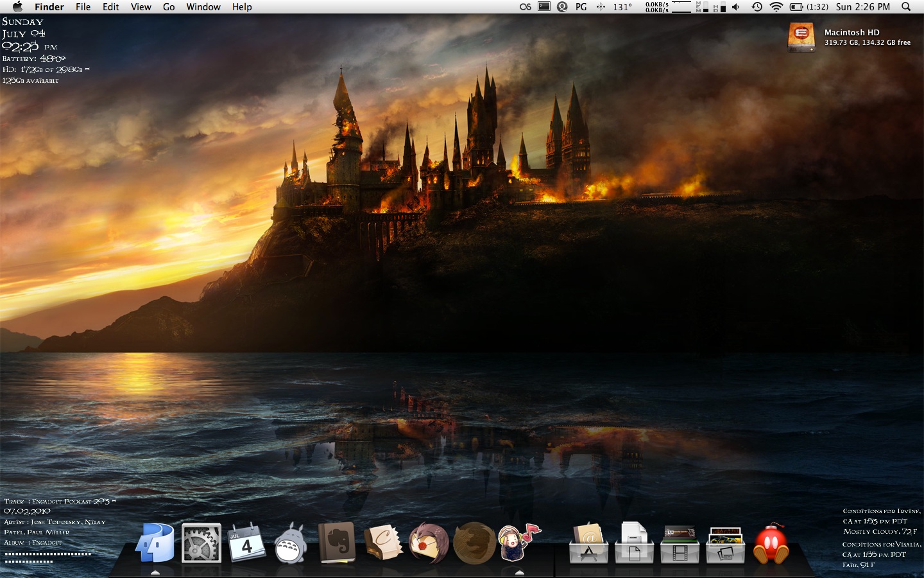Click the 319.73 GB, 134.32 GB free text
This screenshot has height=578, width=924.
click(868, 42)
